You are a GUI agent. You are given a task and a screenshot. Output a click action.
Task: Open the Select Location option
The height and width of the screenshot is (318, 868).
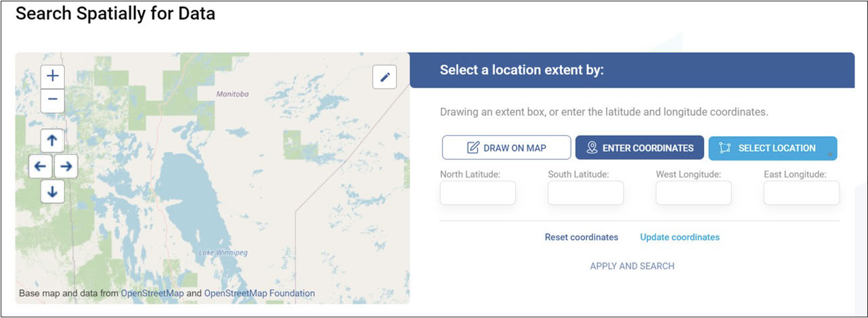(772, 148)
